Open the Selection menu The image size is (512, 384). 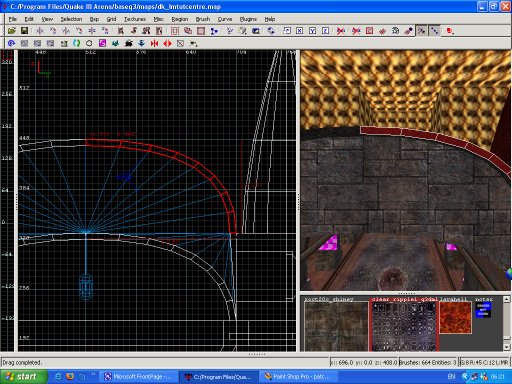(71, 19)
